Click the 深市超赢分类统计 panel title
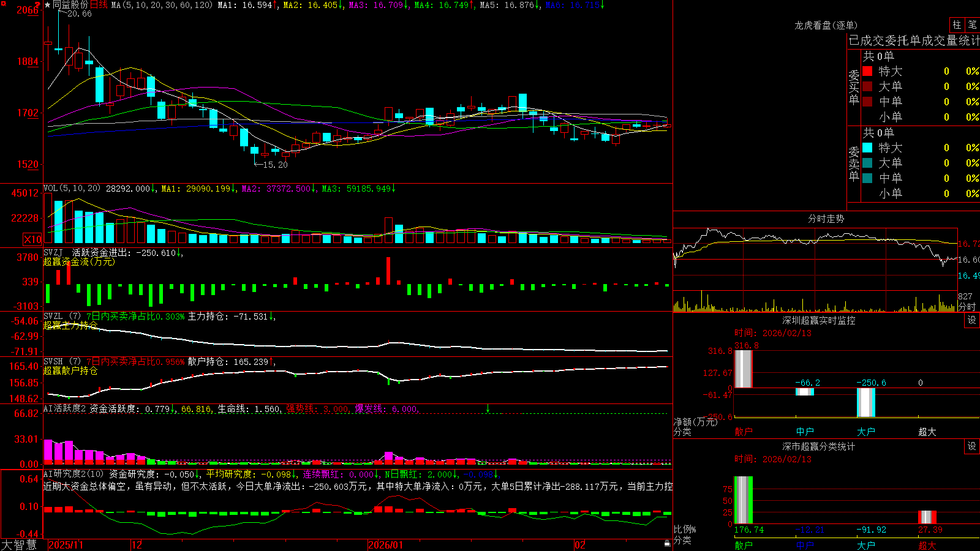 (819, 446)
